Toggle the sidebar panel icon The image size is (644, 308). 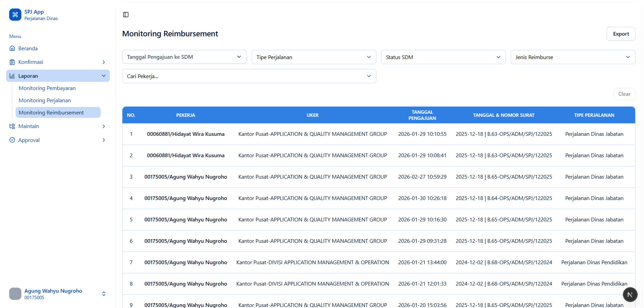pos(126,15)
